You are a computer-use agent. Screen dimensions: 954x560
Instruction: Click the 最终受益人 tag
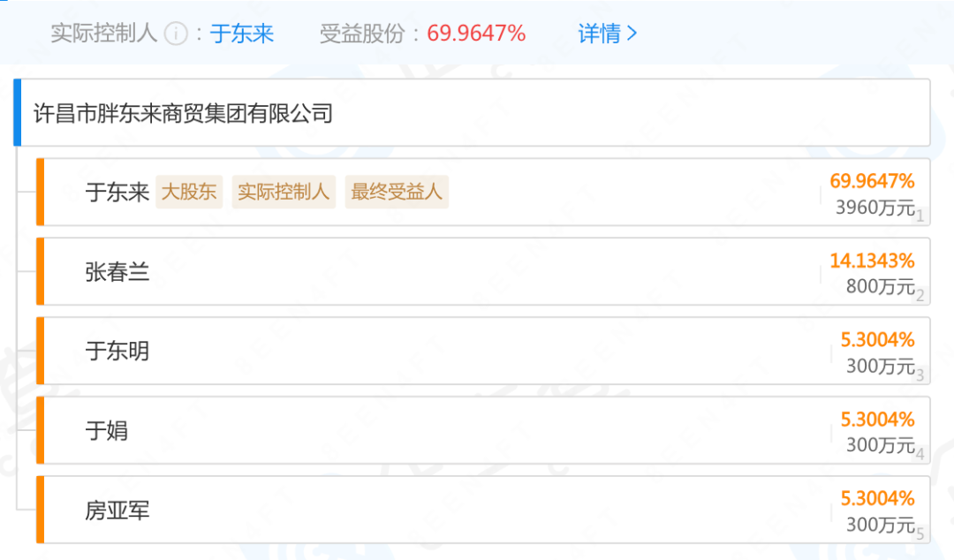(397, 192)
